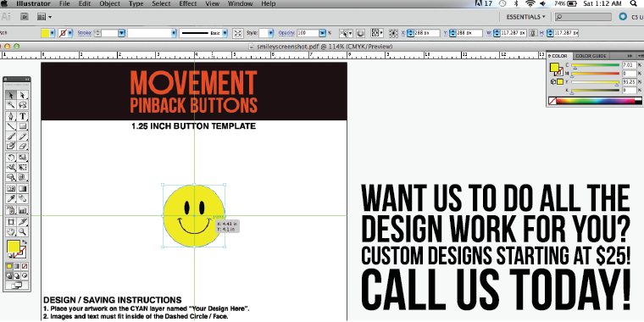644x322 pixels.
Task: Select the Line Segment tool
Action: [11, 126]
